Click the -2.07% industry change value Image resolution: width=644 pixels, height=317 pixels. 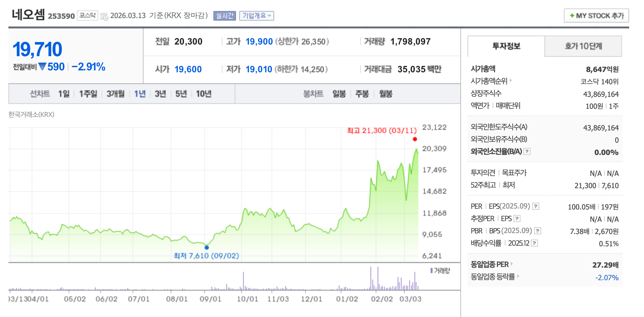(x=607, y=278)
